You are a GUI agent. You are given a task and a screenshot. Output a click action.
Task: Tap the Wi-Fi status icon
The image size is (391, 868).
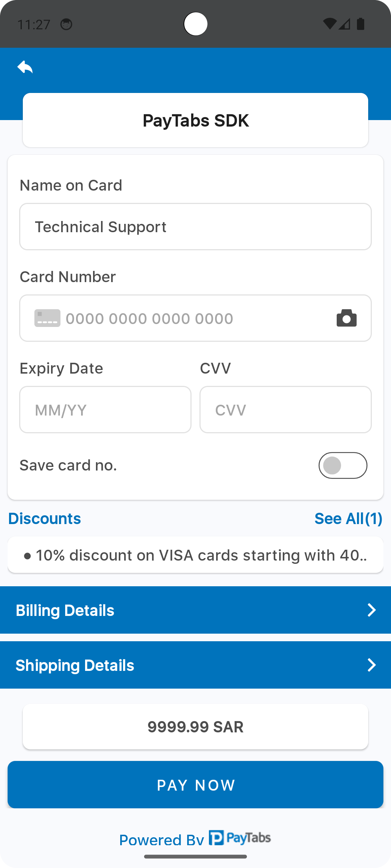pyautogui.click(x=329, y=24)
